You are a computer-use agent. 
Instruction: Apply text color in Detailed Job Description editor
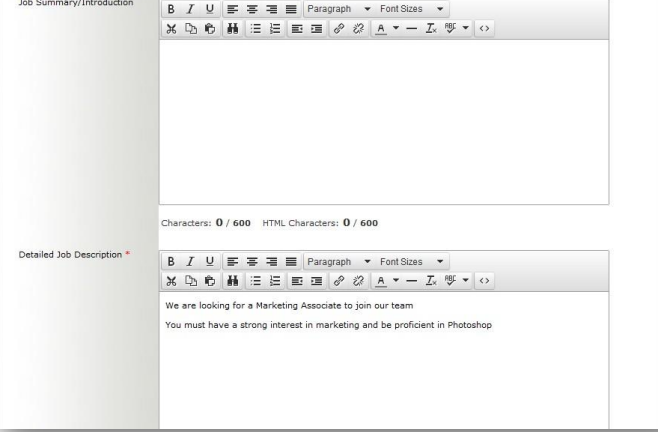click(x=381, y=281)
